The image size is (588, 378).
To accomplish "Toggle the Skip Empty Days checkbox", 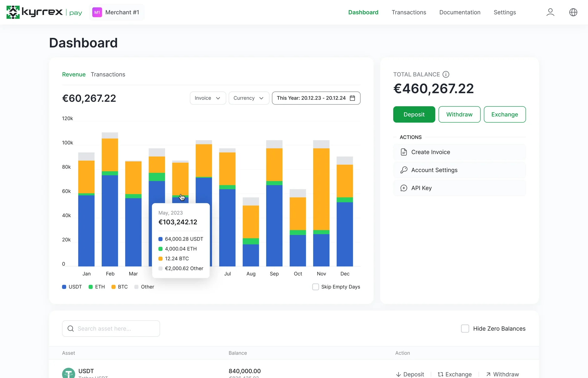I will pos(316,287).
